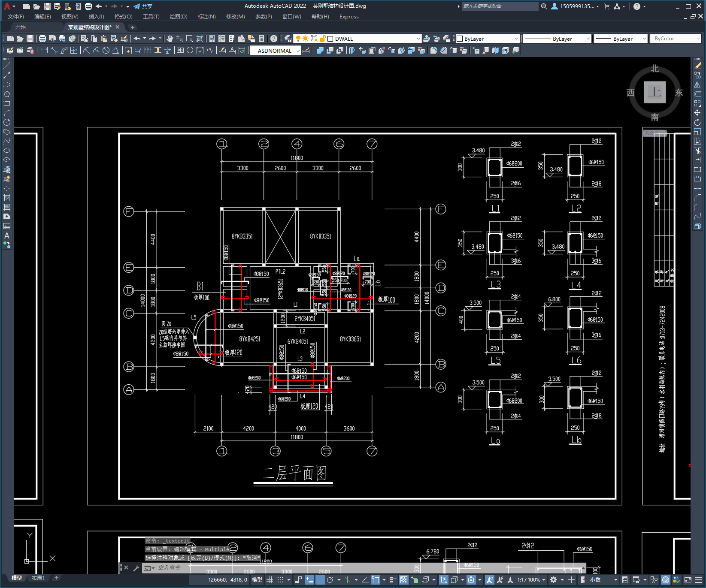Open the 标注(N) menu
706x588 pixels.
(x=206, y=17)
